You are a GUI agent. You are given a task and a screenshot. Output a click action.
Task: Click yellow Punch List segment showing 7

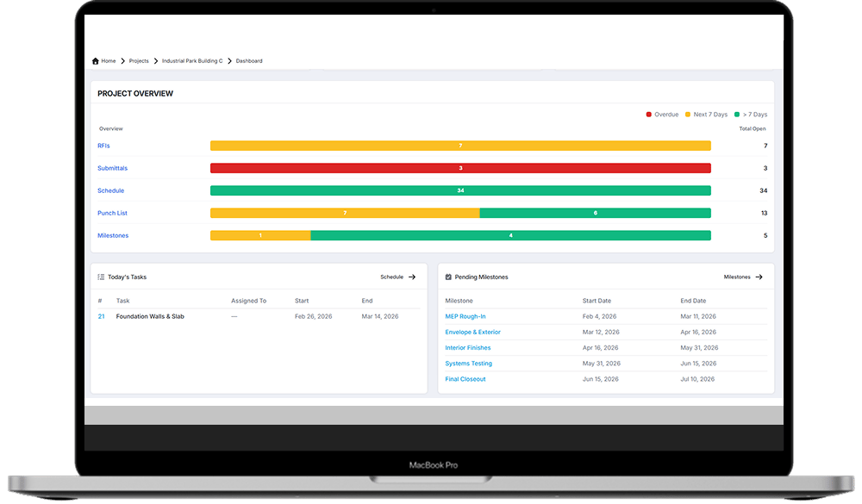(345, 214)
